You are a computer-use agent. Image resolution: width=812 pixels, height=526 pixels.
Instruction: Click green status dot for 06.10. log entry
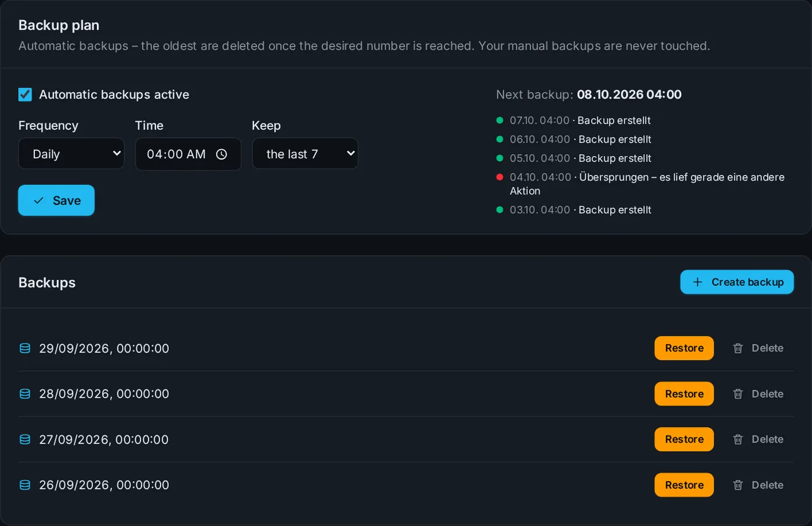click(499, 139)
